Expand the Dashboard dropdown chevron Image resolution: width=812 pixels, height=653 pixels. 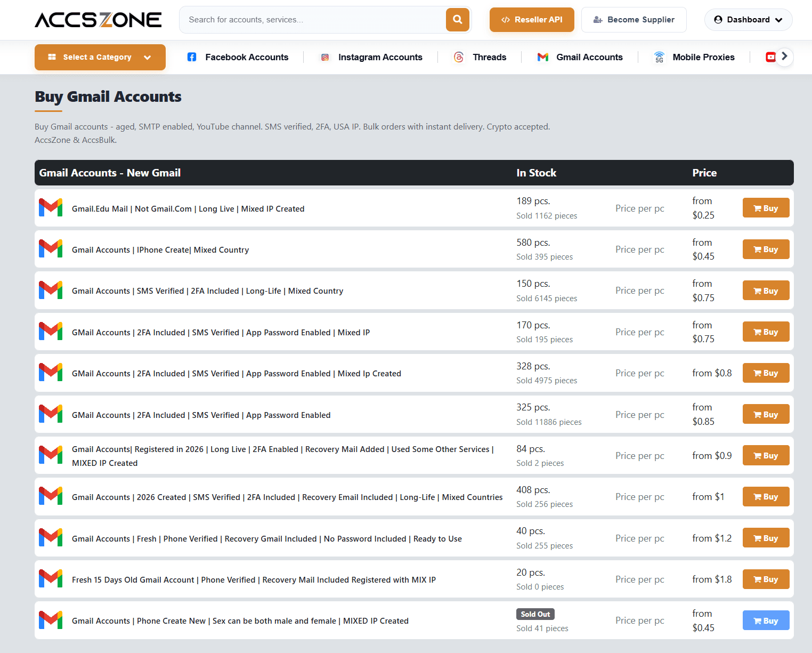click(x=778, y=20)
